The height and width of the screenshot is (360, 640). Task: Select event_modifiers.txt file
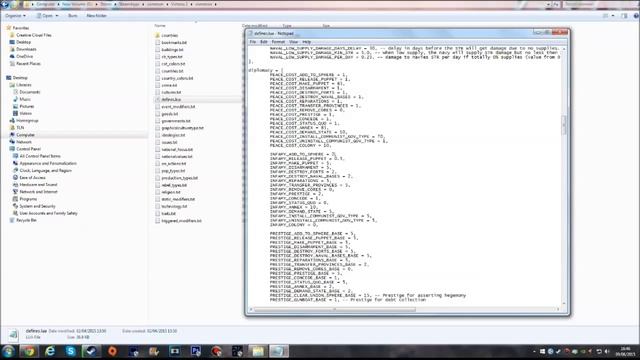click(178, 107)
